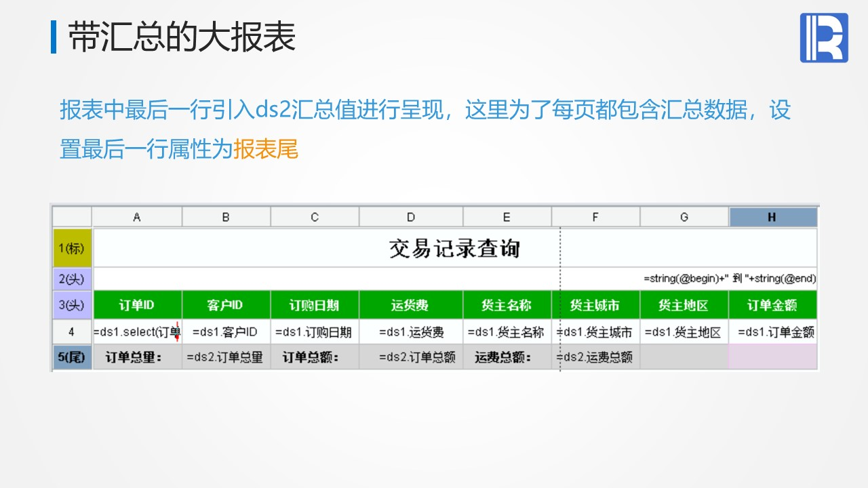Select column header D
Viewport: 868px width, 488px height.
click(x=411, y=217)
